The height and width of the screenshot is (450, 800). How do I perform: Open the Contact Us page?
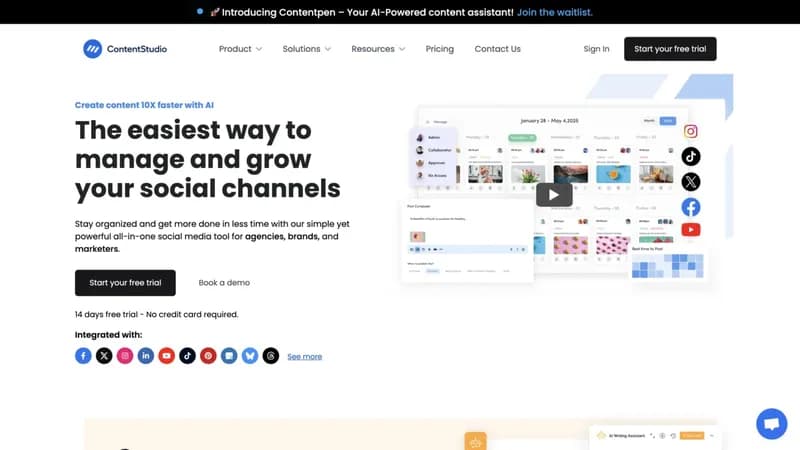(497, 49)
